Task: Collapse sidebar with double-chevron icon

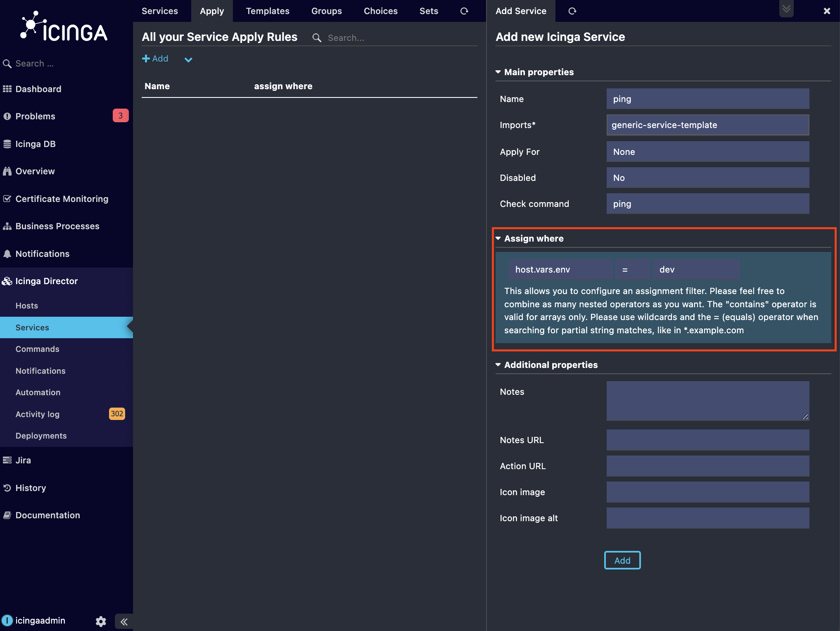Action: tap(124, 621)
